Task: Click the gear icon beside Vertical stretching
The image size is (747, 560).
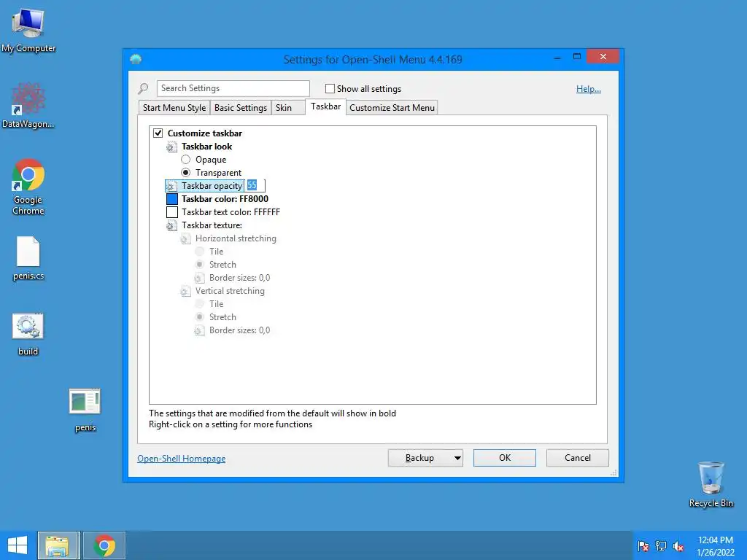Action: pyautogui.click(x=185, y=291)
